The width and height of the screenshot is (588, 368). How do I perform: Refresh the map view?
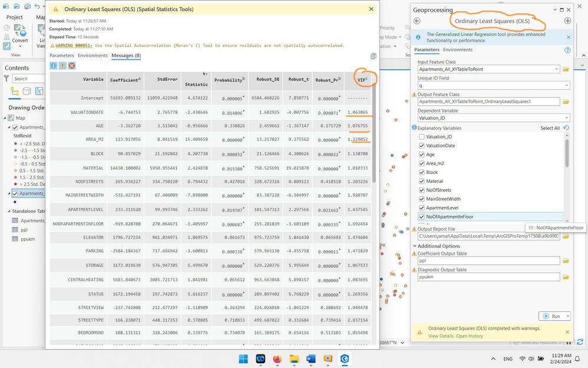click(x=580, y=342)
